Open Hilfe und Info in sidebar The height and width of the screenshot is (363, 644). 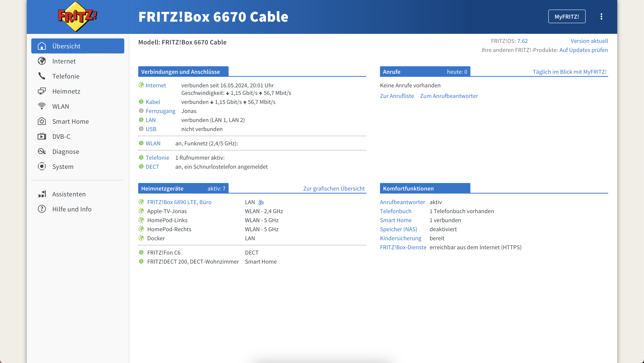pos(78,209)
